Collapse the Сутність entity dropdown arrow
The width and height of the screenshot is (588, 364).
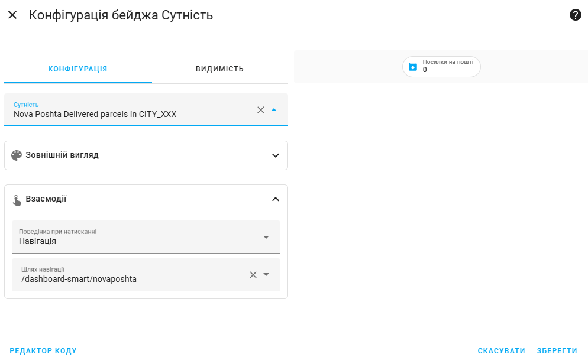point(274,110)
